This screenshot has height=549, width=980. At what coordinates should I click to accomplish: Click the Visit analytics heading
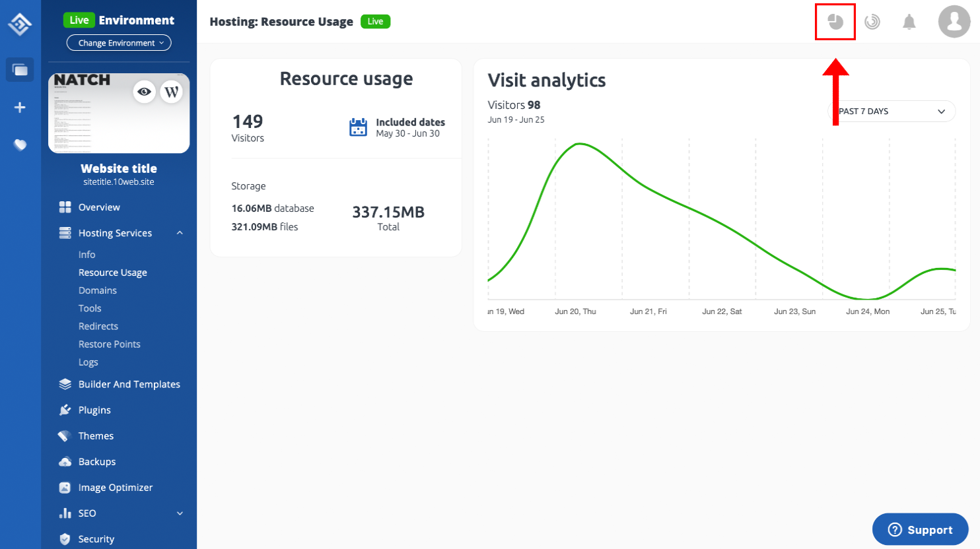coord(547,81)
